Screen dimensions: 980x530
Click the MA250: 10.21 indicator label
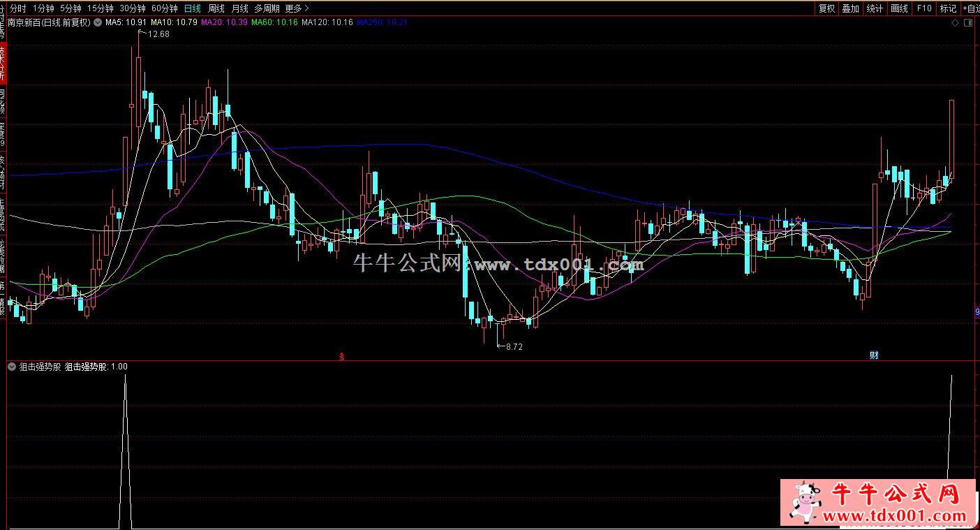(382, 22)
